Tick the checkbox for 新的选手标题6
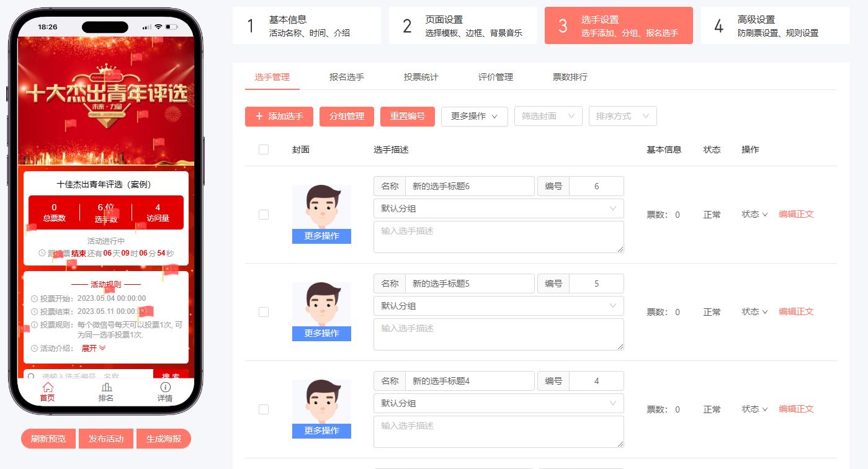 point(264,214)
